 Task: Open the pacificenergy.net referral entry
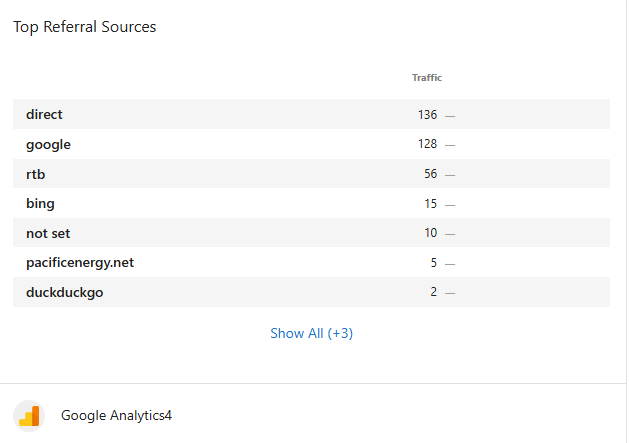pos(80,263)
